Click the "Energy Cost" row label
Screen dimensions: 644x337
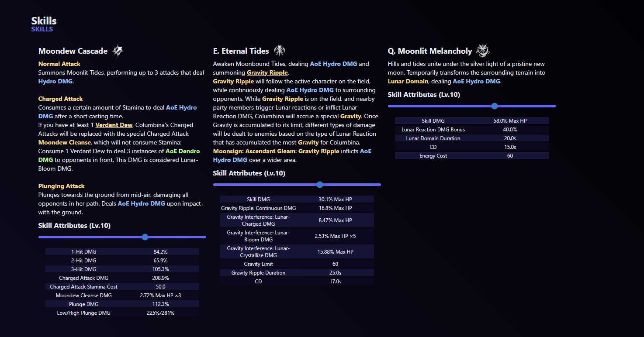coord(433,156)
